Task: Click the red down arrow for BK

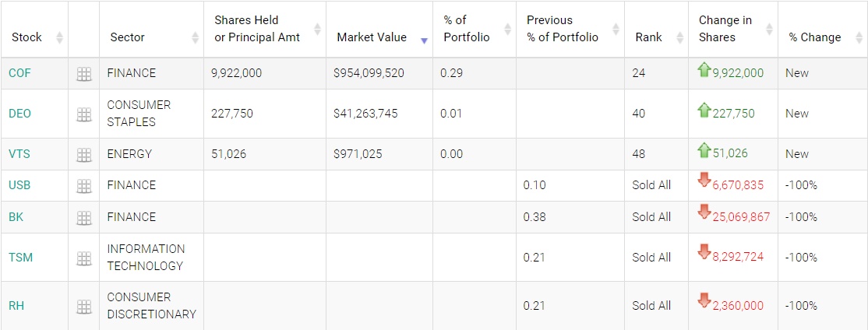Action: click(x=704, y=212)
